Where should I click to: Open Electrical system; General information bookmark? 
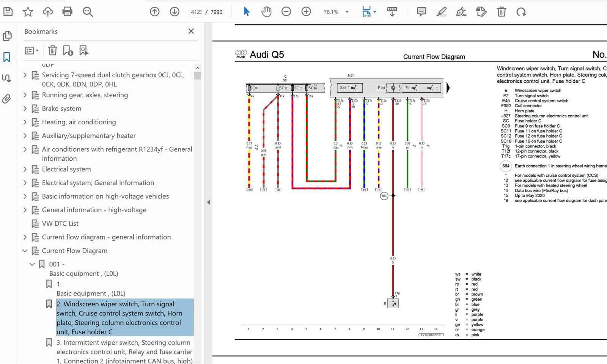point(98,183)
